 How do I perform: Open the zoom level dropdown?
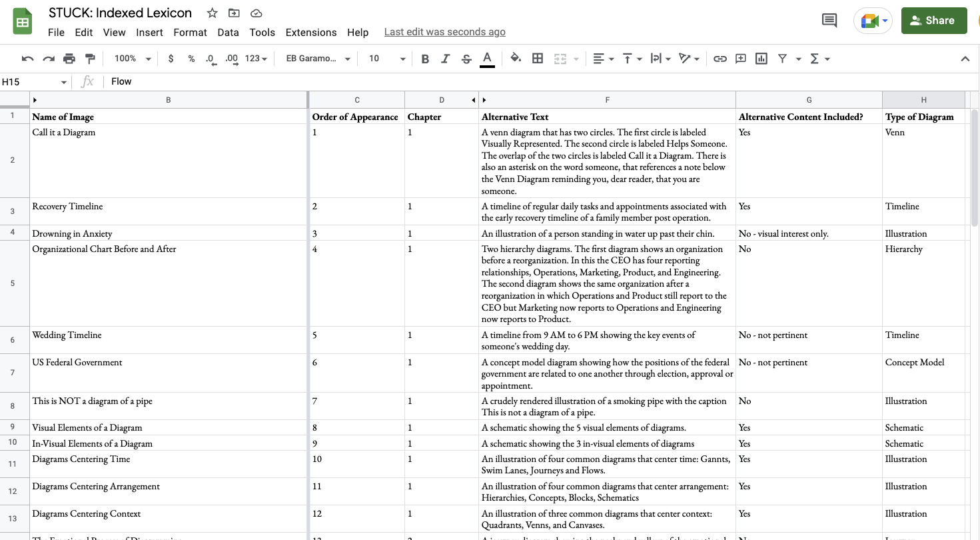pyautogui.click(x=131, y=59)
